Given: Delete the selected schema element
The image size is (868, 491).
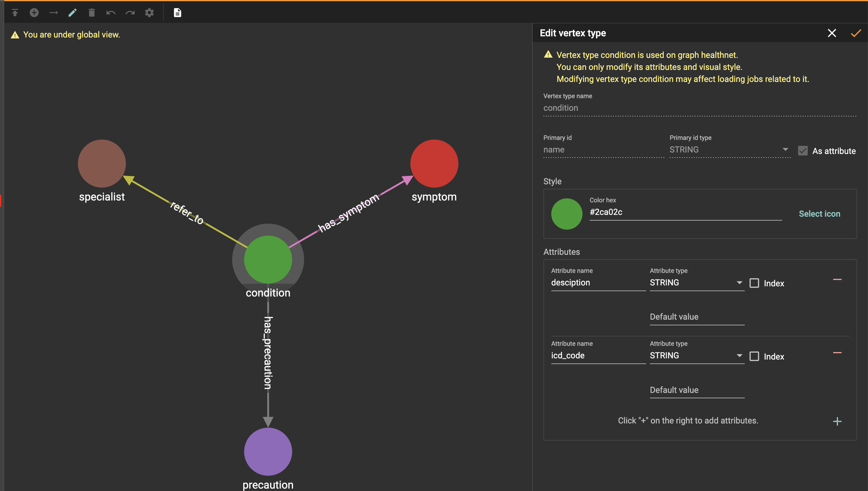Looking at the screenshot, I should [91, 13].
